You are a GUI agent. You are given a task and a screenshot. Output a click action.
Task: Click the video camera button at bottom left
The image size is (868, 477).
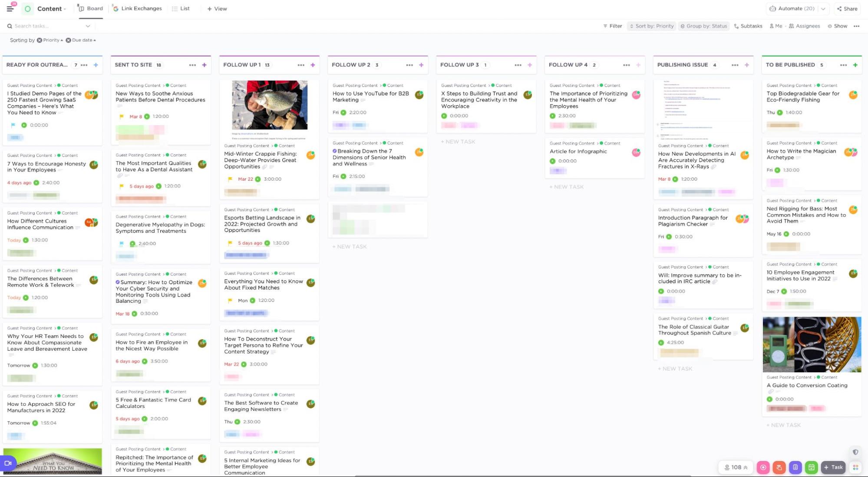[8, 463]
